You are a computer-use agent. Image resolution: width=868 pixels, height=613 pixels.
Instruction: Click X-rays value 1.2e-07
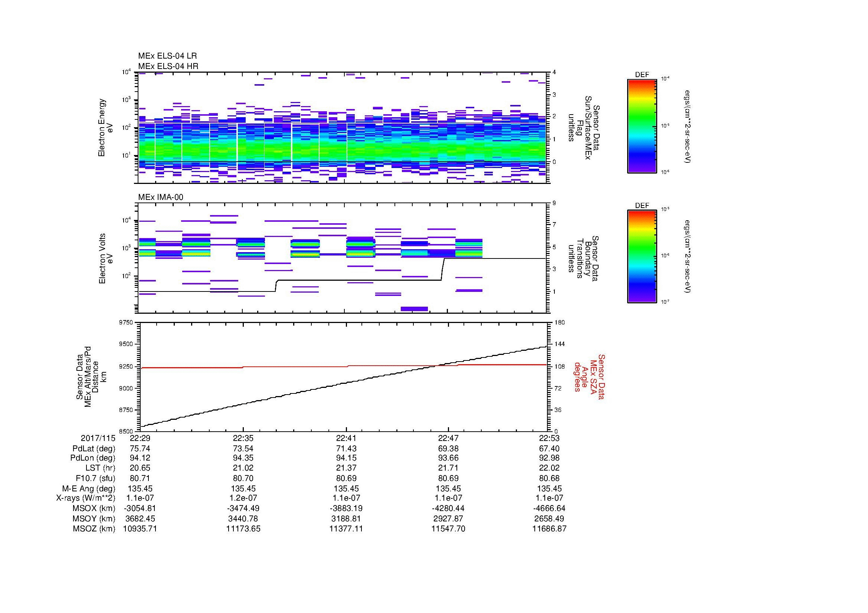[243, 498]
